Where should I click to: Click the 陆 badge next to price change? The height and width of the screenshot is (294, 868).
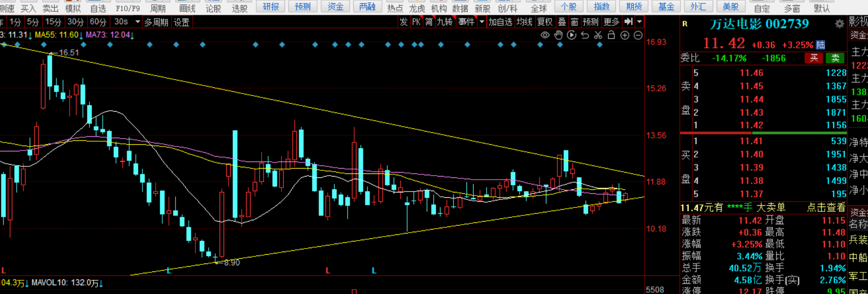820,45
